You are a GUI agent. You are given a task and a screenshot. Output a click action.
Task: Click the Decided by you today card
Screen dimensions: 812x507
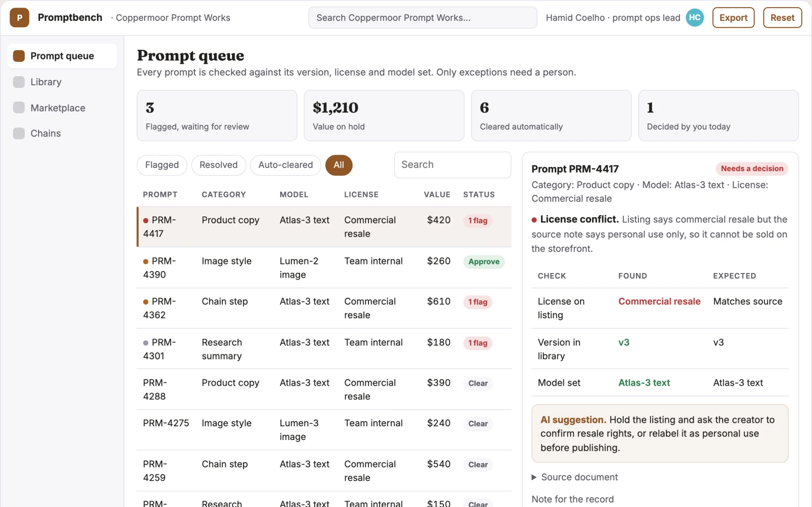coord(719,116)
